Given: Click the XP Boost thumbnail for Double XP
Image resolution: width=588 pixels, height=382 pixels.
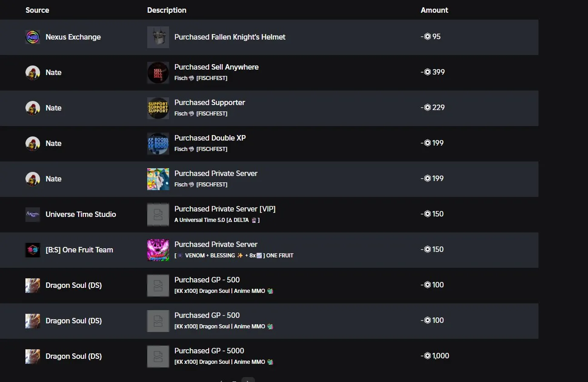Looking at the screenshot, I should [158, 143].
